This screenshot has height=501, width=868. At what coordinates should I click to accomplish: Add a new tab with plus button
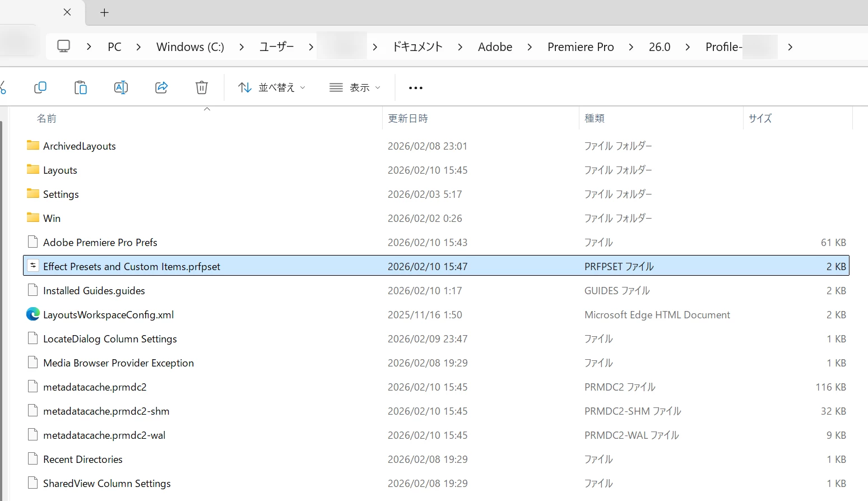pyautogui.click(x=104, y=12)
